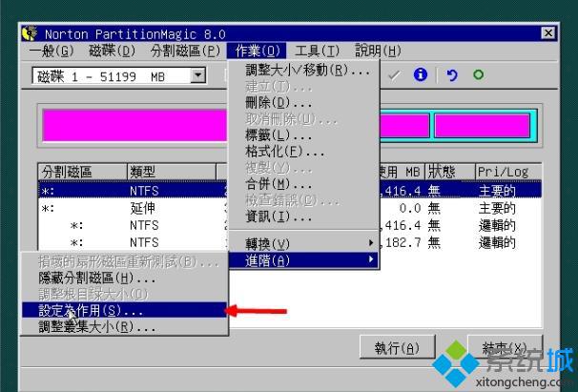
Task: Choose 格式化(F) from the menu
Action: (304, 152)
